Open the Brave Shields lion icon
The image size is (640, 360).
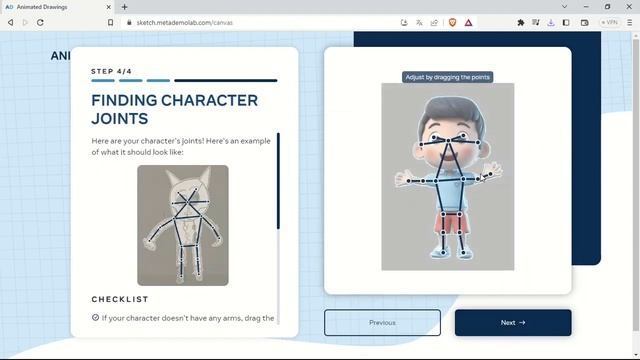(452, 22)
